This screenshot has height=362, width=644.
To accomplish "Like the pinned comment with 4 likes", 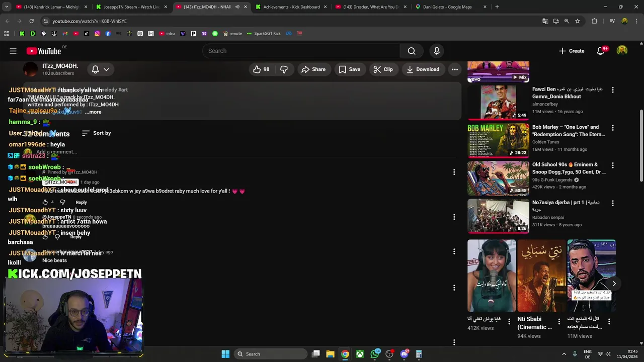I will (x=45, y=202).
